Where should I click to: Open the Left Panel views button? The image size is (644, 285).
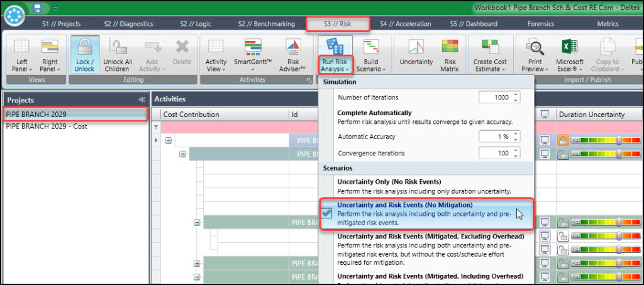[22, 55]
